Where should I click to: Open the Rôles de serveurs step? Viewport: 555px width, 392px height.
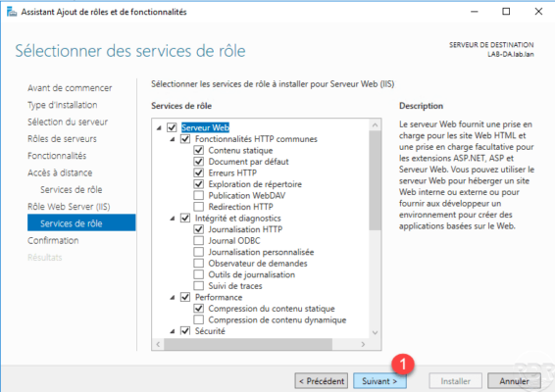click(62, 139)
